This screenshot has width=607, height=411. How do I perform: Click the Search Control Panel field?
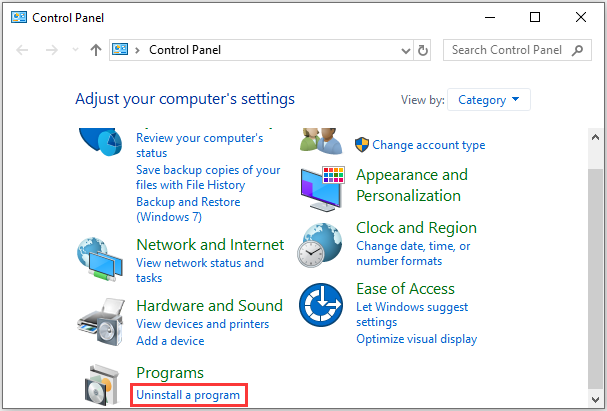click(x=508, y=50)
